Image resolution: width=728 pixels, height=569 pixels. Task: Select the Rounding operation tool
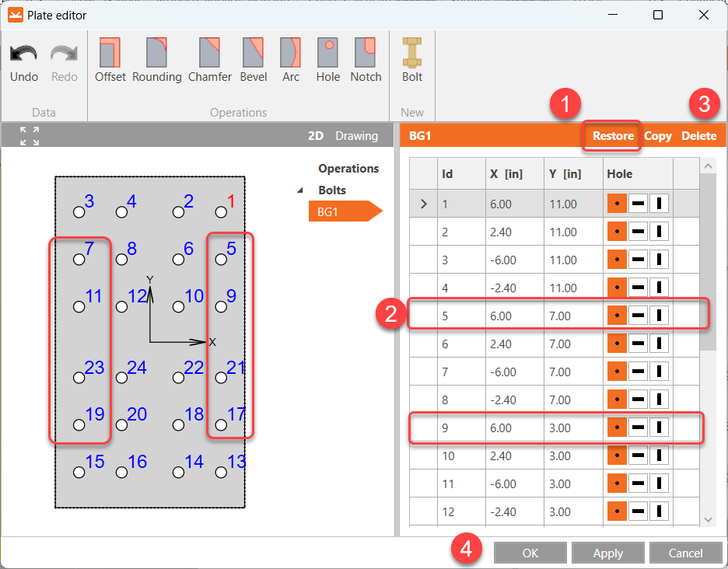[x=156, y=58]
